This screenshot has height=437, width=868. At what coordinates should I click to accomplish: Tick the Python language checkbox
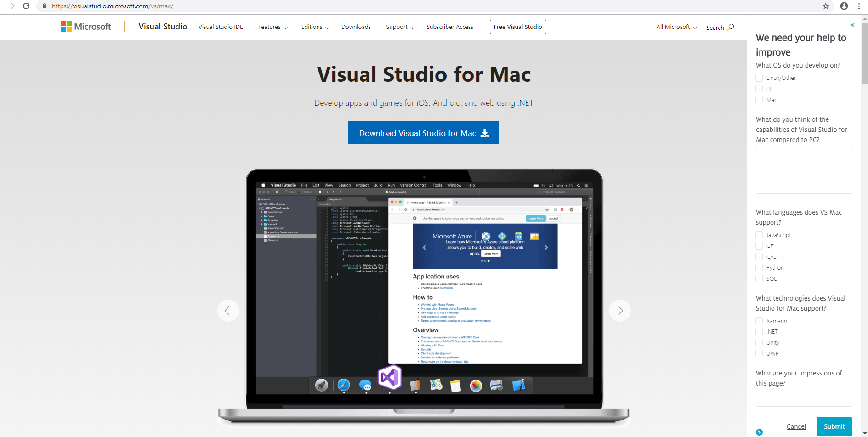coord(759,267)
